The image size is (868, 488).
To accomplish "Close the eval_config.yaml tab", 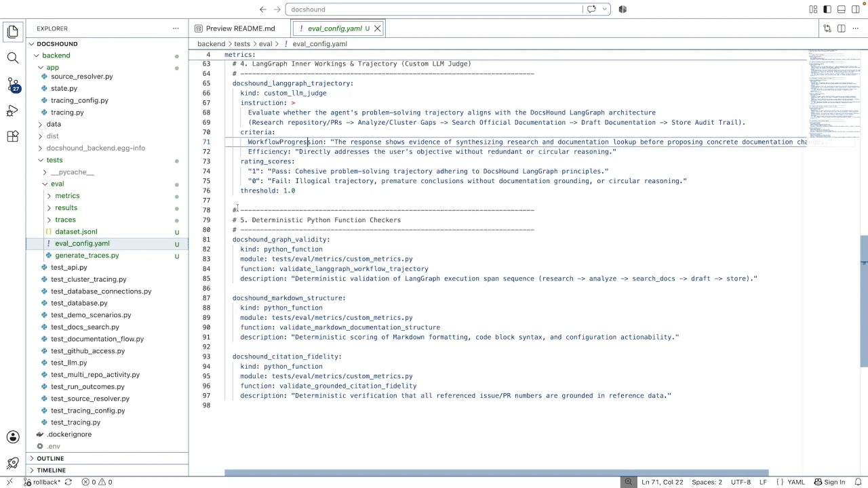I will pyautogui.click(x=378, y=28).
